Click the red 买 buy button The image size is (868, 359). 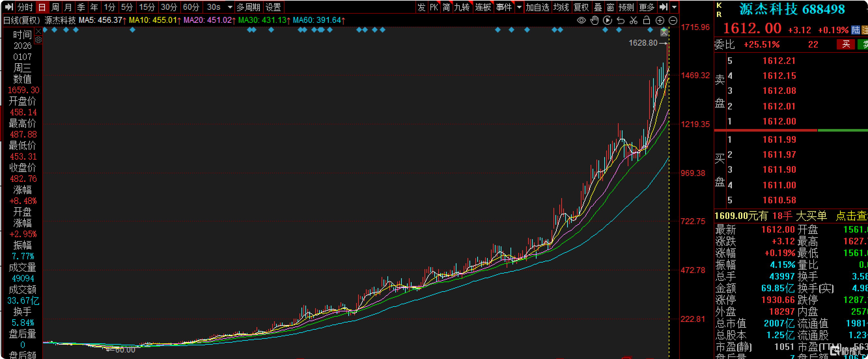point(846,44)
